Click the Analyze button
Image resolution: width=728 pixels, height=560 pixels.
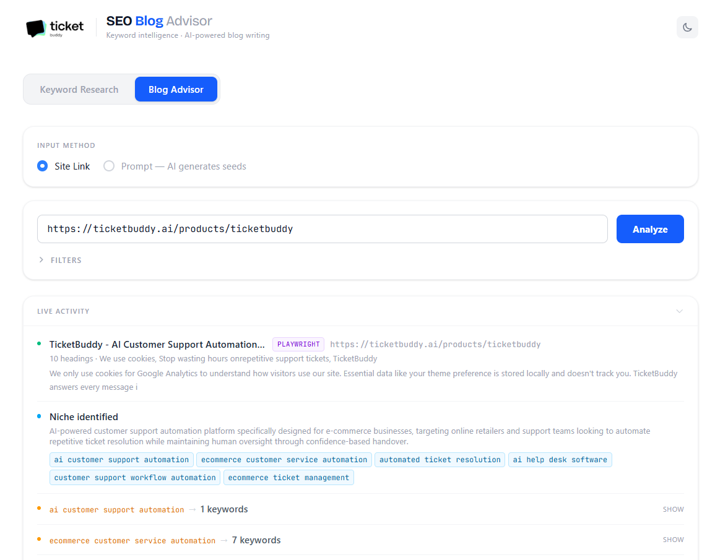(x=650, y=229)
